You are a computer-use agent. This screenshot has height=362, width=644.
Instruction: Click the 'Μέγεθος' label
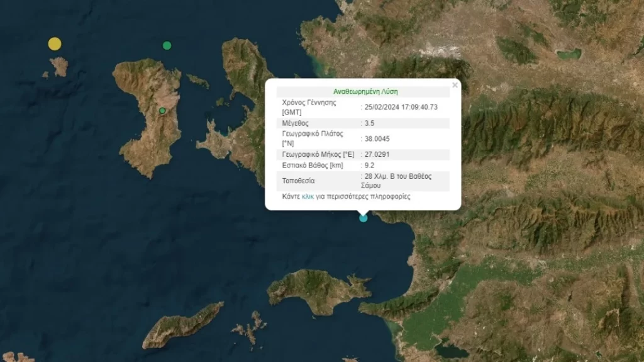pos(295,123)
